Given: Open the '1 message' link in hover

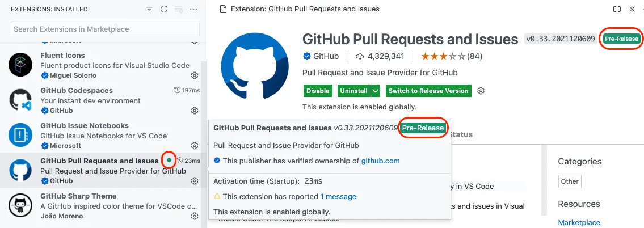Looking at the screenshot, I should pos(338,196).
